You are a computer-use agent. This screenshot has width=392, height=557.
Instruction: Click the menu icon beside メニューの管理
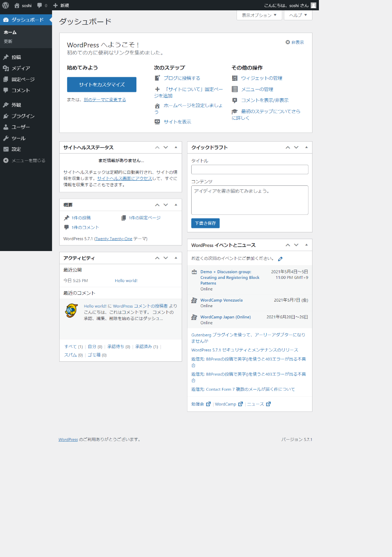pos(235,89)
